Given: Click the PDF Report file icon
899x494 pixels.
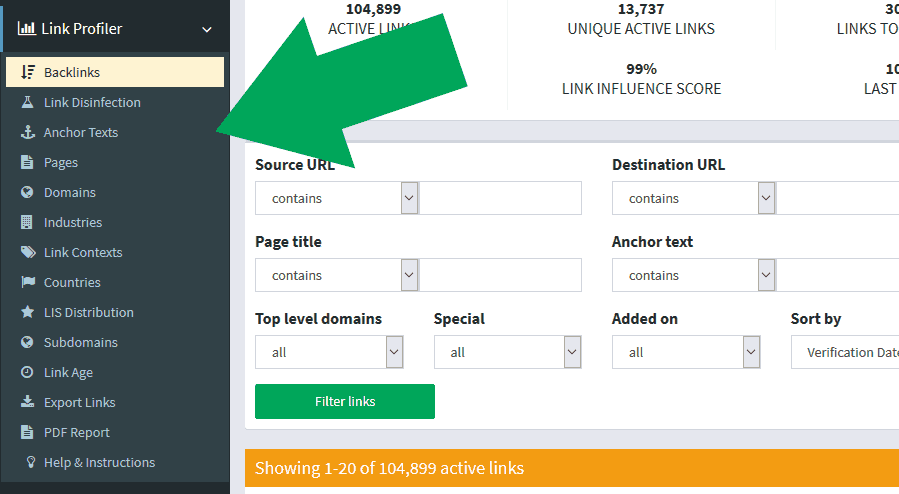Looking at the screenshot, I should pos(27,432).
